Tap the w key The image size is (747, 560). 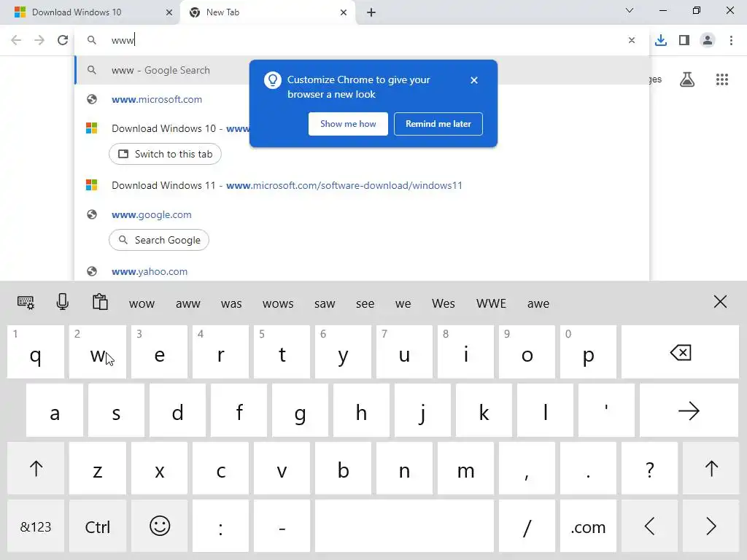[x=98, y=352]
